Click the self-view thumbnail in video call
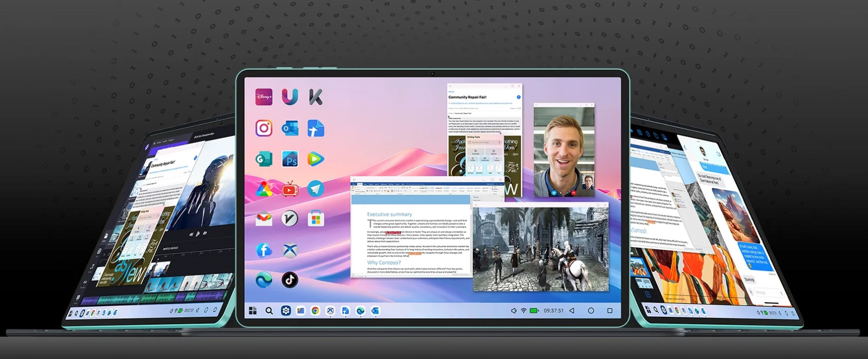This screenshot has height=359, width=868. click(x=587, y=182)
